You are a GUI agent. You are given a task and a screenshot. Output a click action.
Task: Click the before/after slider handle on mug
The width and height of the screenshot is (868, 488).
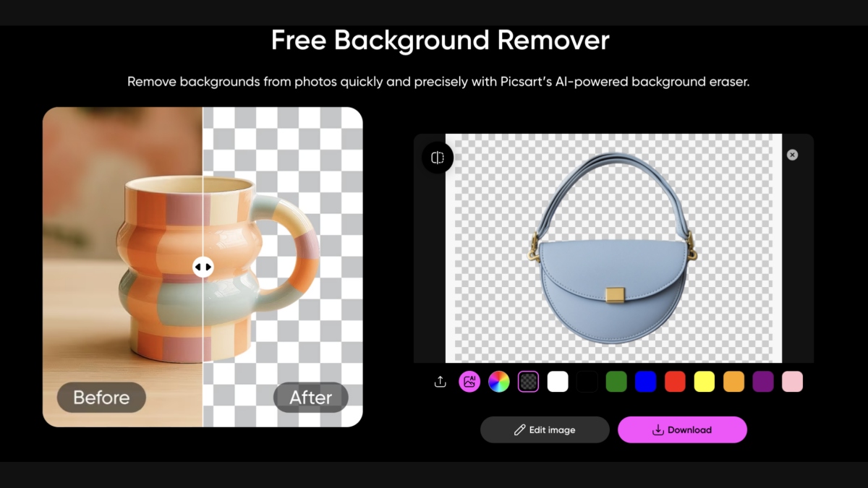coord(203,267)
